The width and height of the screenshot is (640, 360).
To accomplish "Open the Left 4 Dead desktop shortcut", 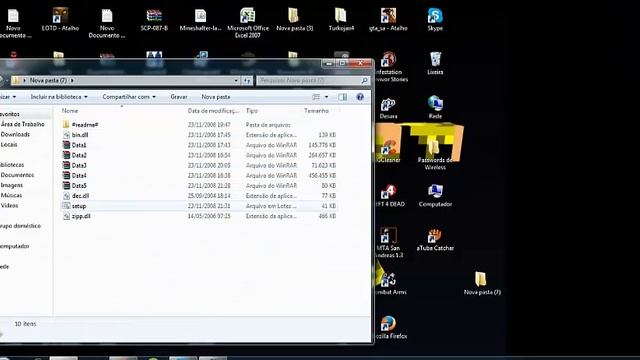I will [x=390, y=196].
